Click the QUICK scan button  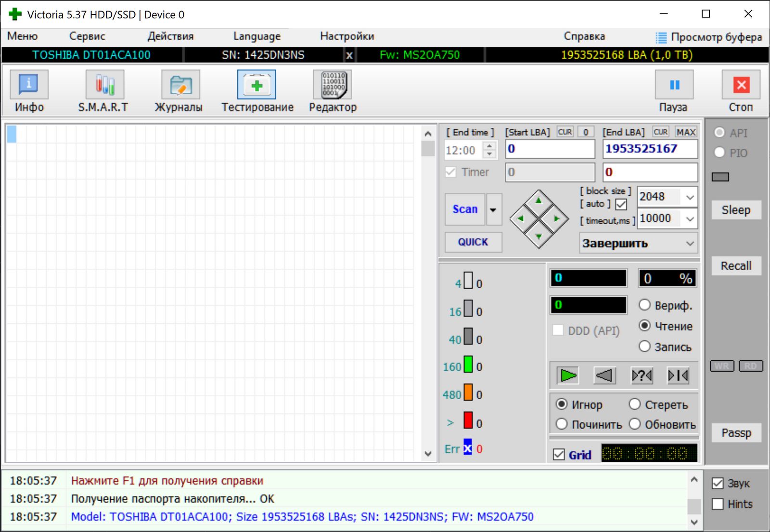pos(473,242)
